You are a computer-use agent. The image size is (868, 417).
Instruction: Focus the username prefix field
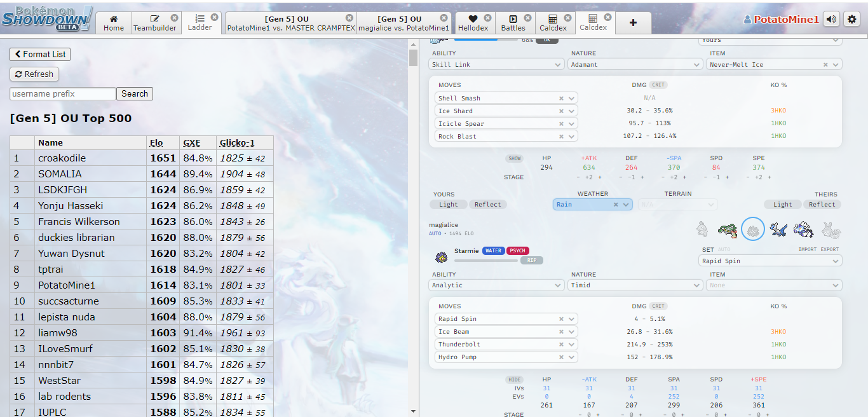click(63, 94)
